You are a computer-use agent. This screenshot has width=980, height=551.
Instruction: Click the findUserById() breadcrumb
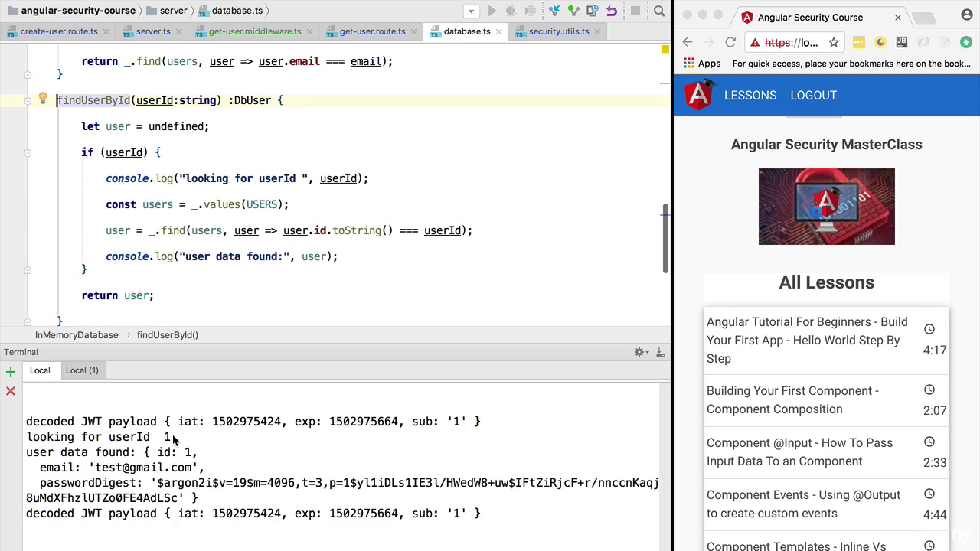tap(168, 335)
